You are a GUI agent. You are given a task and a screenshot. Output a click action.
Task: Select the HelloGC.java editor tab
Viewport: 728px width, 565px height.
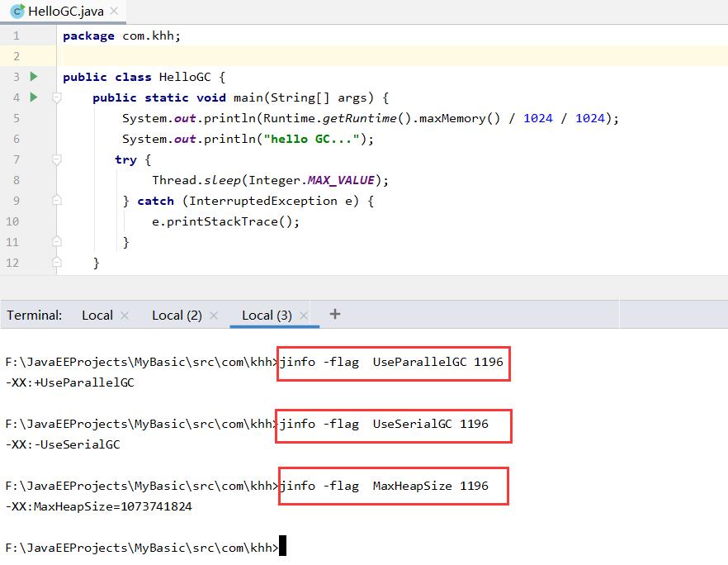[x=64, y=12]
